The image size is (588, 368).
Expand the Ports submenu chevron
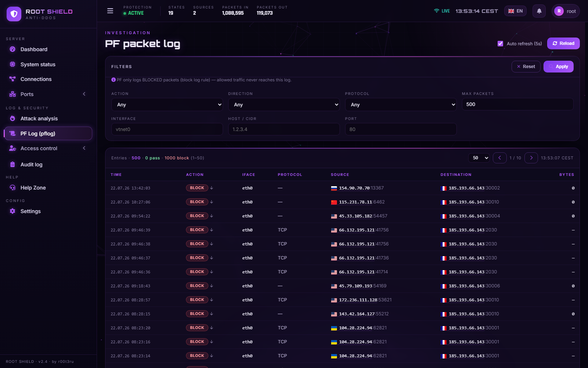84,94
